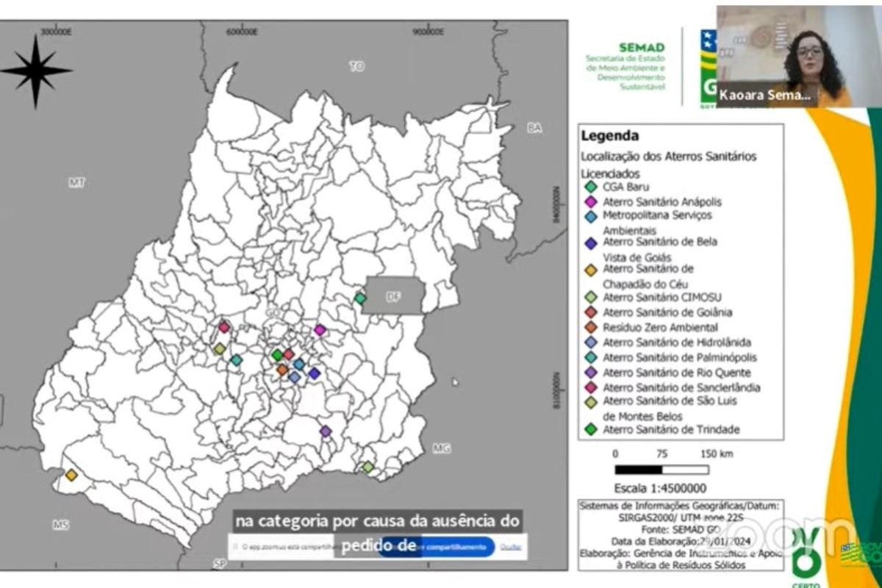Select the purple Rio Quente map marker
This screenshot has height=588, width=882.
326,431
